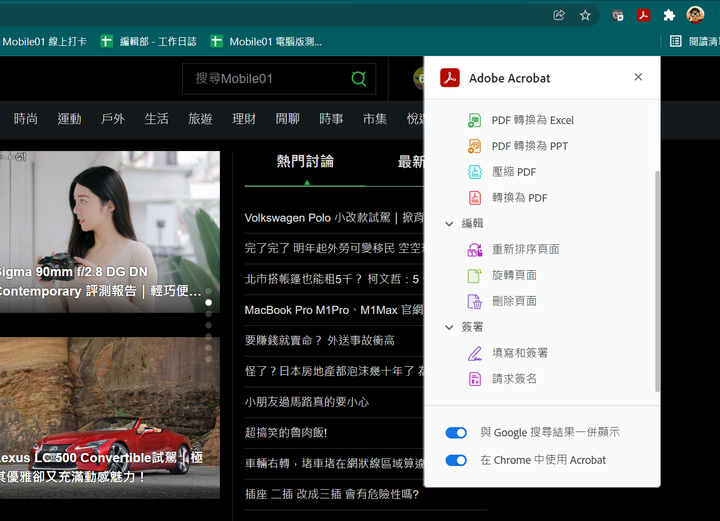The height and width of the screenshot is (521, 720).
Task: Open the 超搞笑的魯肉飯 thread
Action: pos(286,432)
